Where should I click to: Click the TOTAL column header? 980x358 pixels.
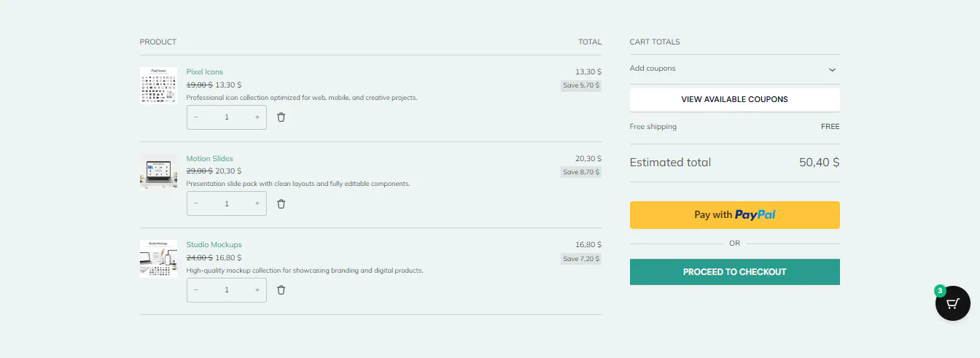[590, 42]
